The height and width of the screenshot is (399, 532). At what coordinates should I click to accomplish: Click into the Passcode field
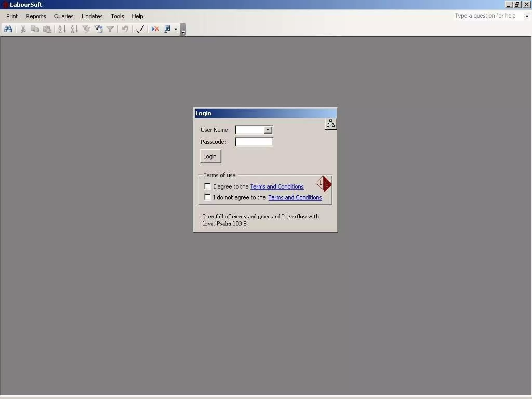[x=254, y=142]
